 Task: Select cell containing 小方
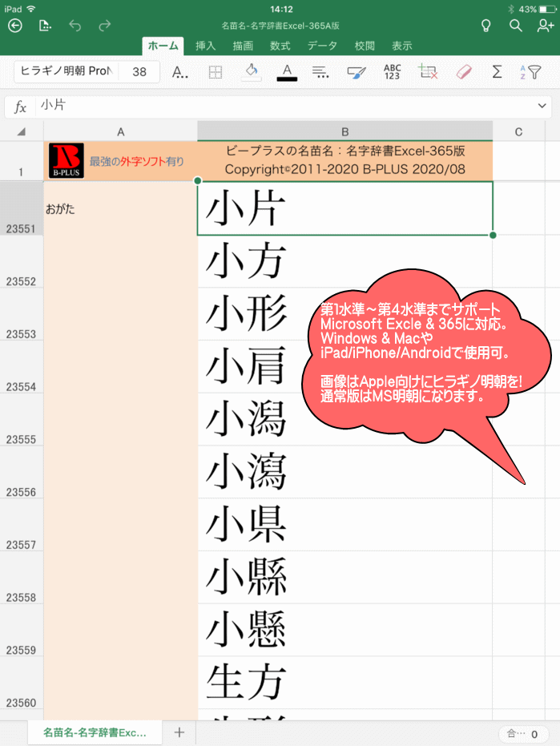(345, 261)
